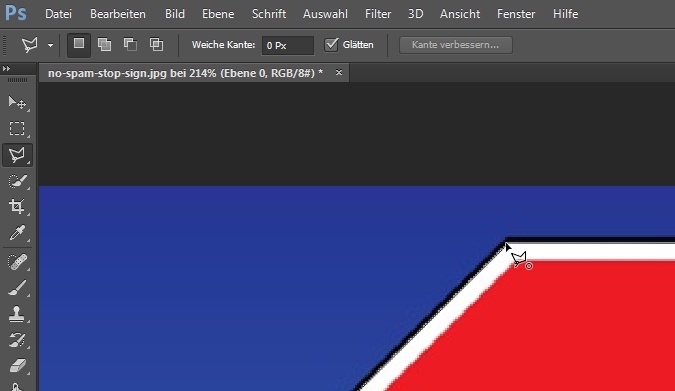Click the Photoshop Ps logo
675x391 pixels.
15,13
